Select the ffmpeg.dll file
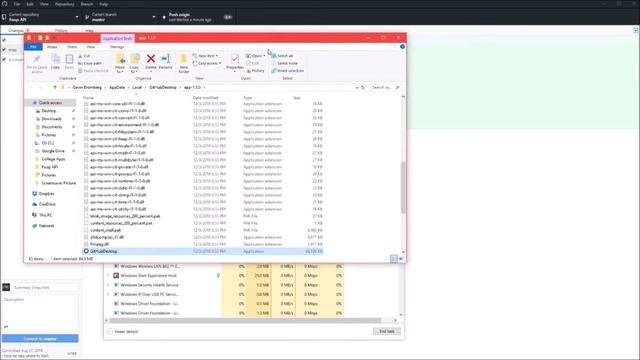This screenshot has height=360, width=640. coord(99,244)
